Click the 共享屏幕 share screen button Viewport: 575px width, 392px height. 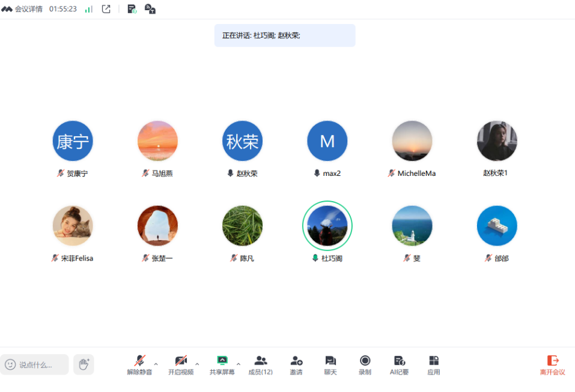(222, 364)
